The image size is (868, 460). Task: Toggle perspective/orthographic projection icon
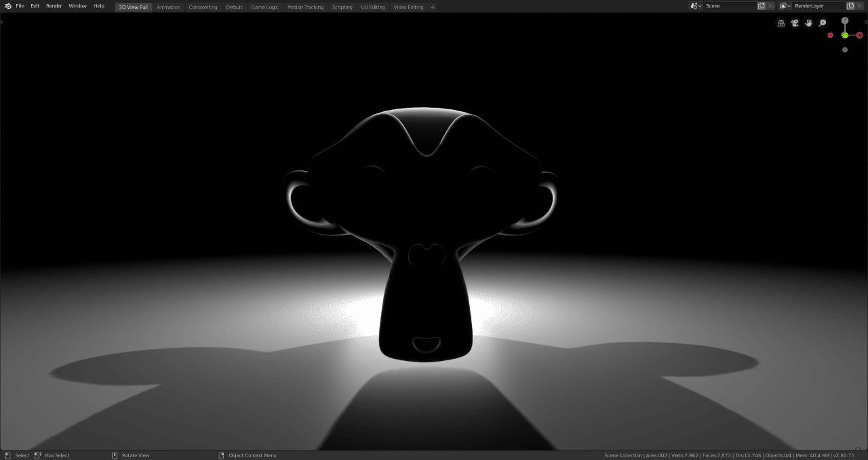point(781,23)
